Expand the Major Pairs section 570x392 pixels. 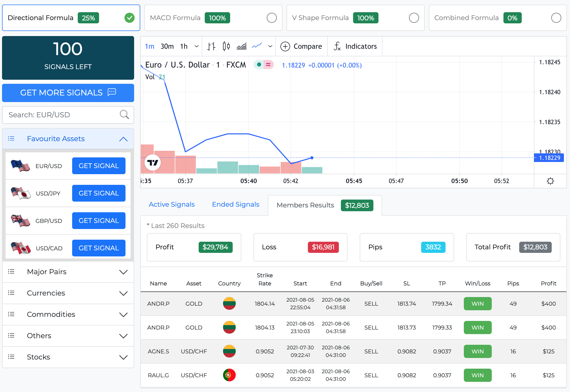point(123,272)
